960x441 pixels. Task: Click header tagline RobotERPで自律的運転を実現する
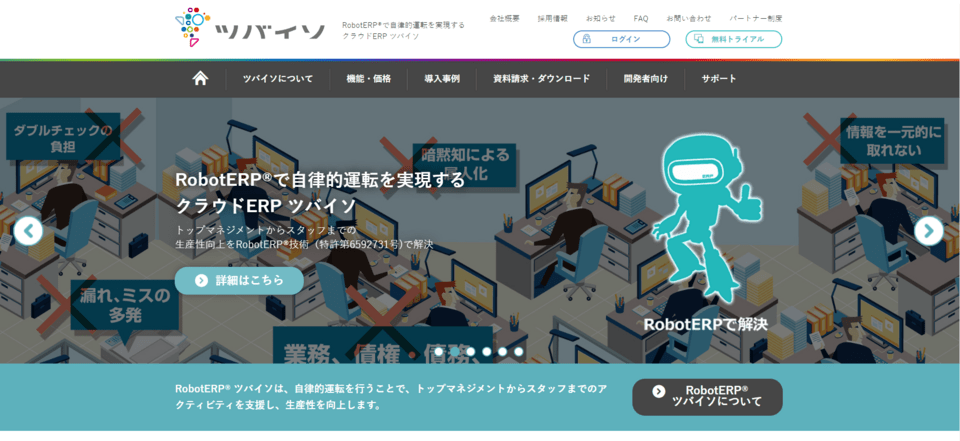point(403,25)
